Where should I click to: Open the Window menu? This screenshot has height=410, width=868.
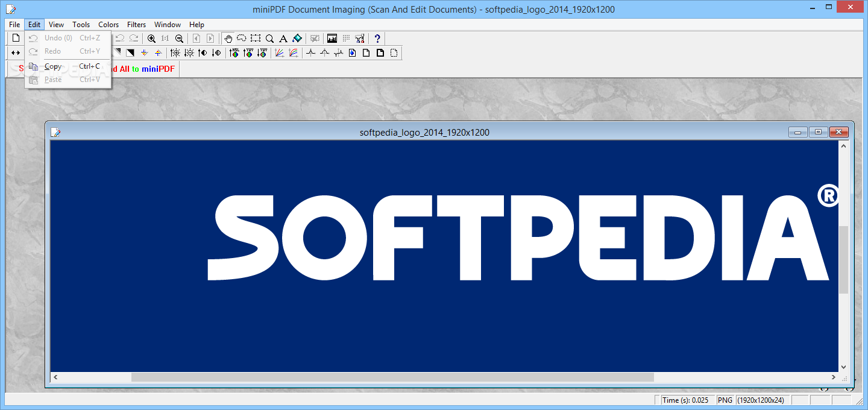pyautogui.click(x=168, y=25)
